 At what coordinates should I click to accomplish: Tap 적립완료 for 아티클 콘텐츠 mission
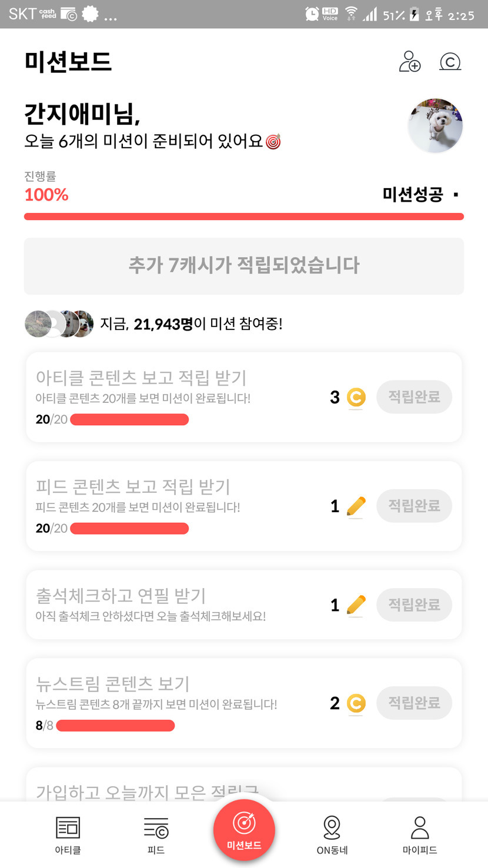pyautogui.click(x=414, y=397)
